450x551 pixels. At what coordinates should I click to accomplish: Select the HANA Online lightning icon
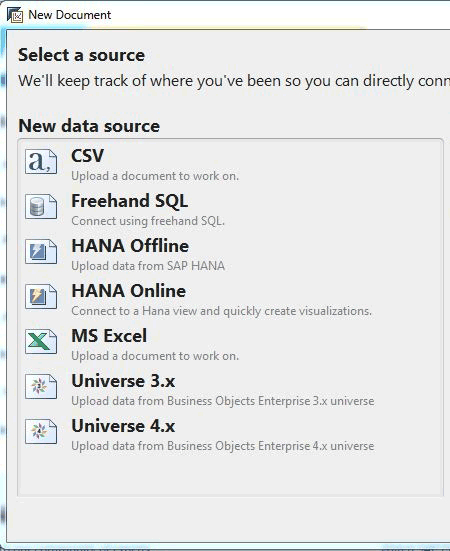(41, 297)
